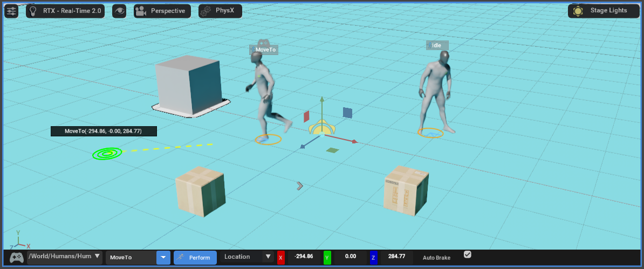Screen dimensions: 644x269
Task: Click the gizmo's red X axis arrow
Action: tap(354, 142)
